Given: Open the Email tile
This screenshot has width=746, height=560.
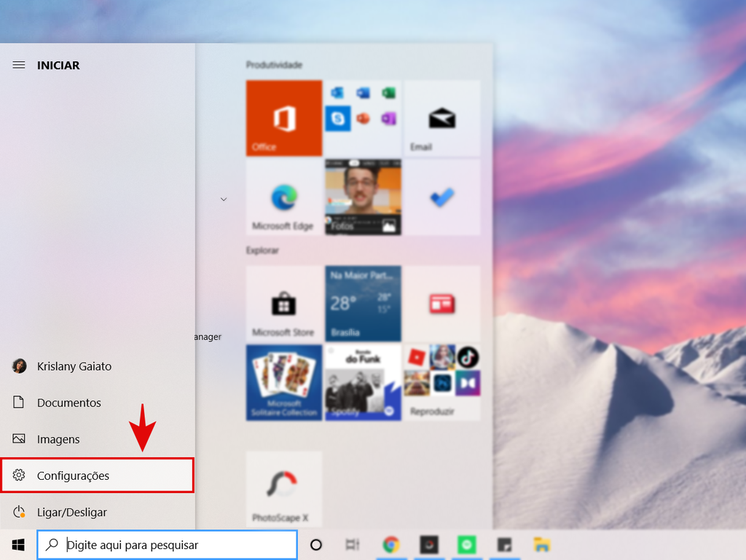Looking at the screenshot, I should click(x=442, y=118).
